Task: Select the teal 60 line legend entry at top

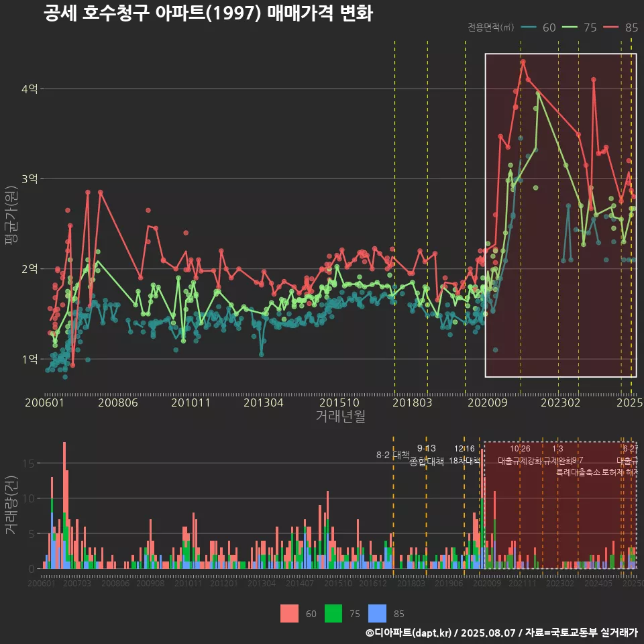Action: (x=539, y=28)
